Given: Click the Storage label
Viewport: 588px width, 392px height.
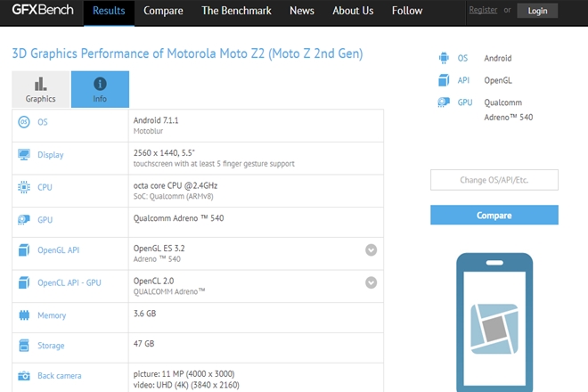Looking at the screenshot, I should 51,346.
